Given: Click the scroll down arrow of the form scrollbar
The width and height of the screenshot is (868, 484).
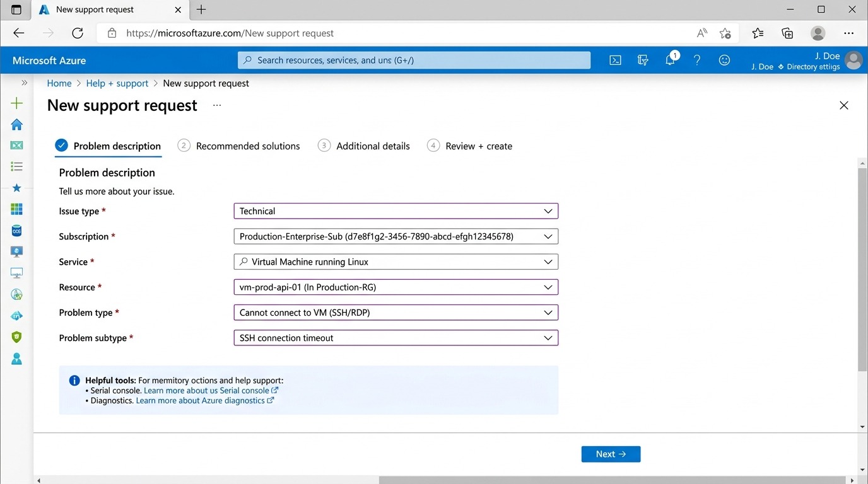Looking at the screenshot, I should point(862,427).
